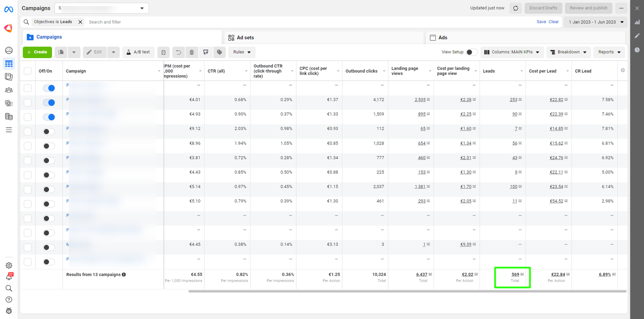Click the €54.52 cost per lead value
Screen dimensions: 644x319
tap(556, 201)
